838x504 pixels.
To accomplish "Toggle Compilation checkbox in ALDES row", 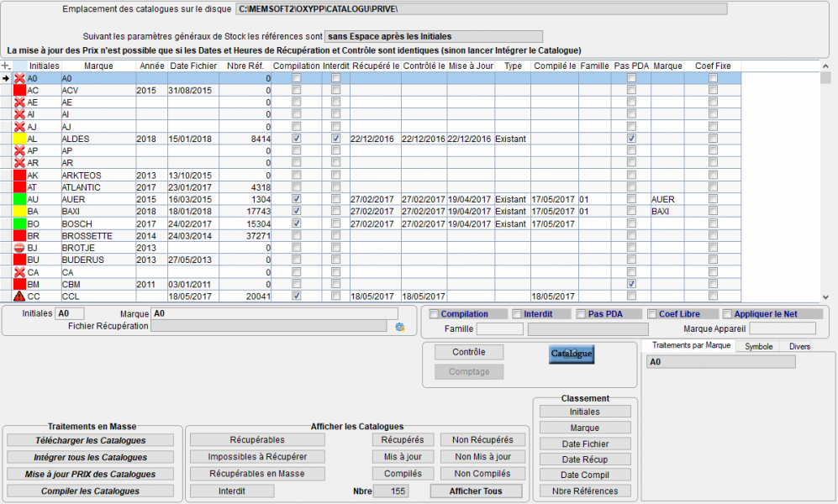I will pos(297,139).
